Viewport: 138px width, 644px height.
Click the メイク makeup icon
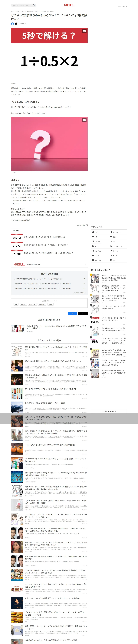tap(93, 246)
